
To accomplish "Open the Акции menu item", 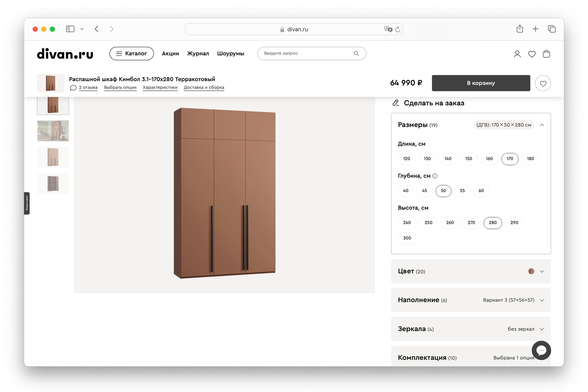I will pyautogui.click(x=170, y=54).
